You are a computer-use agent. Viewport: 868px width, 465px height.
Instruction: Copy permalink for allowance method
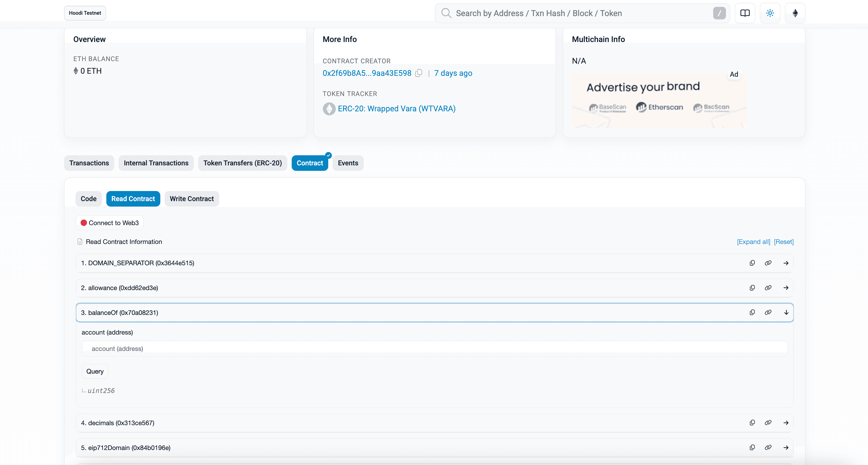[768, 288]
